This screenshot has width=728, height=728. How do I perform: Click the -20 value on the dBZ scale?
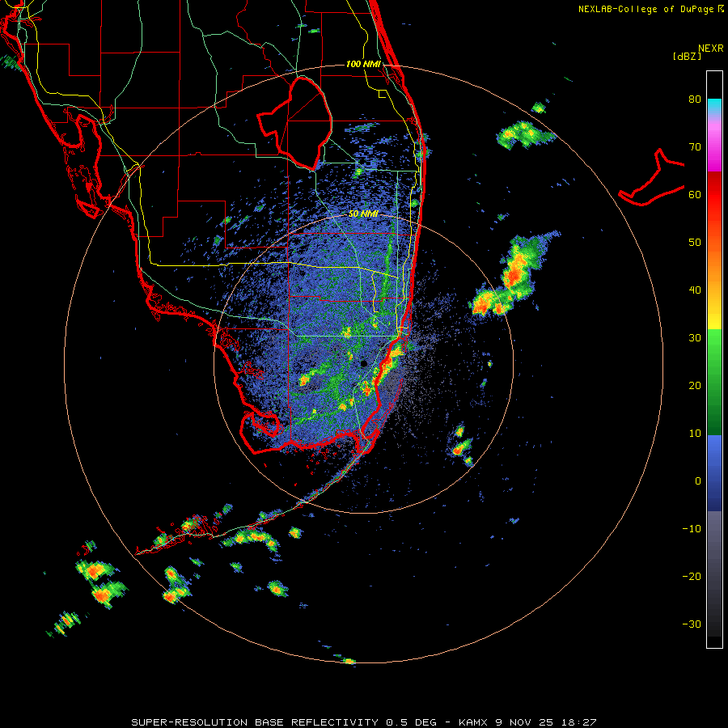pyautogui.click(x=692, y=576)
